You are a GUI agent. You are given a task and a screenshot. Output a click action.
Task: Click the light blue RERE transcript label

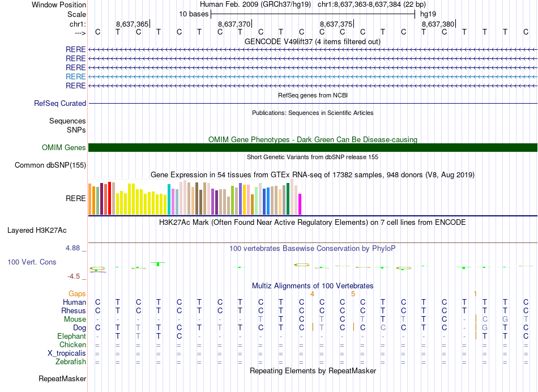click(x=75, y=76)
